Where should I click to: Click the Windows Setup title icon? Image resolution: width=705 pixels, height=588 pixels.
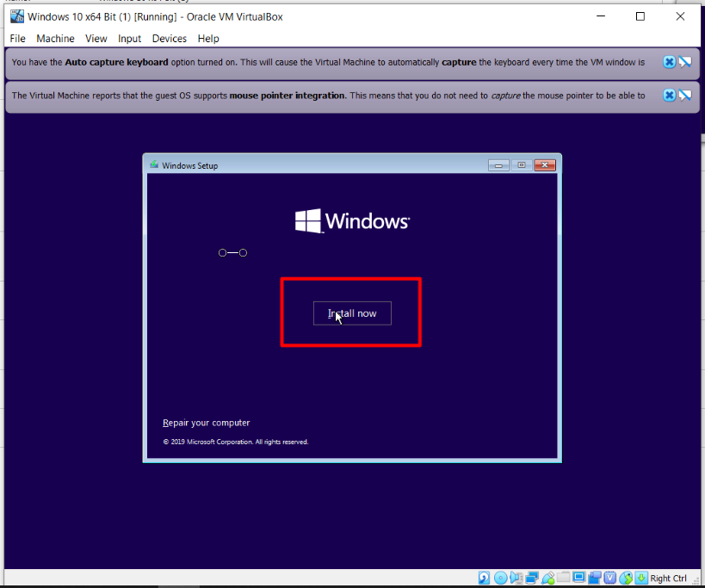click(x=154, y=165)
